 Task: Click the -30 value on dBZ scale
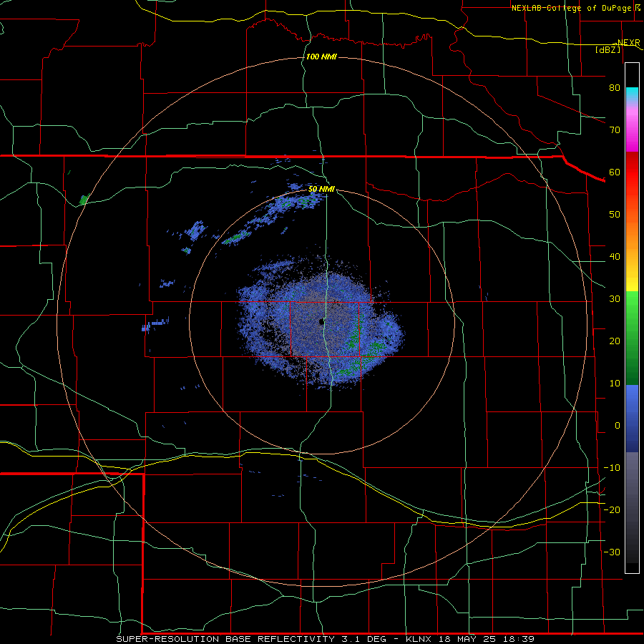tap(612, 552)
